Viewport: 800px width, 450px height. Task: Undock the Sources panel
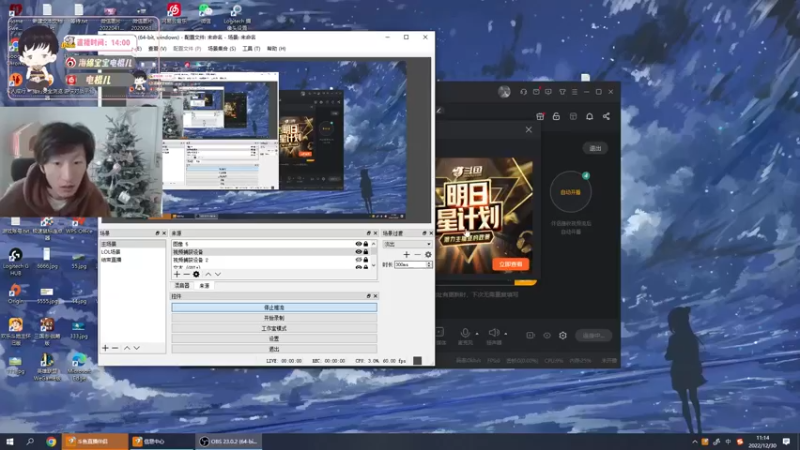(368, 233)
